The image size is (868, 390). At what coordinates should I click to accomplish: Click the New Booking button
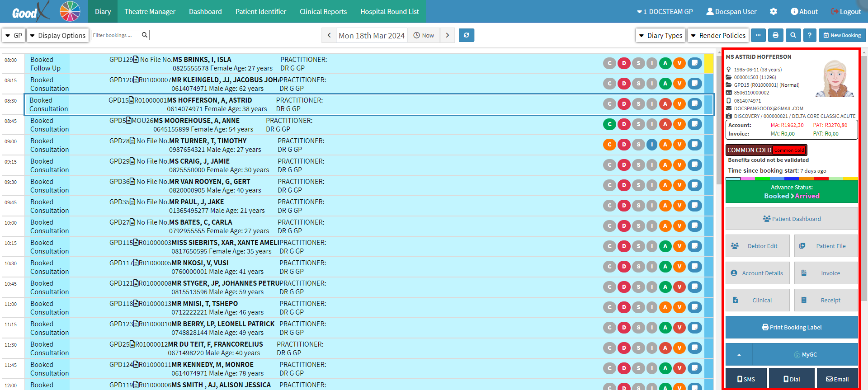[x=842, y=35]
